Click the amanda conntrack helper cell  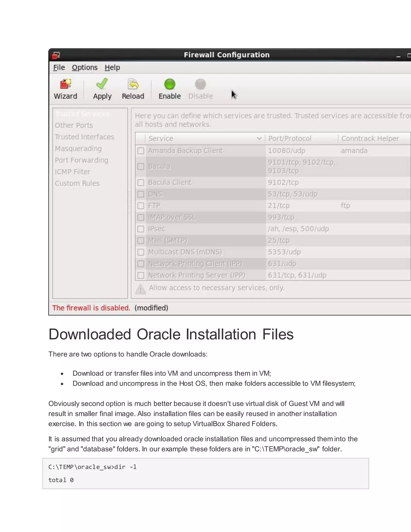point(354,151)
